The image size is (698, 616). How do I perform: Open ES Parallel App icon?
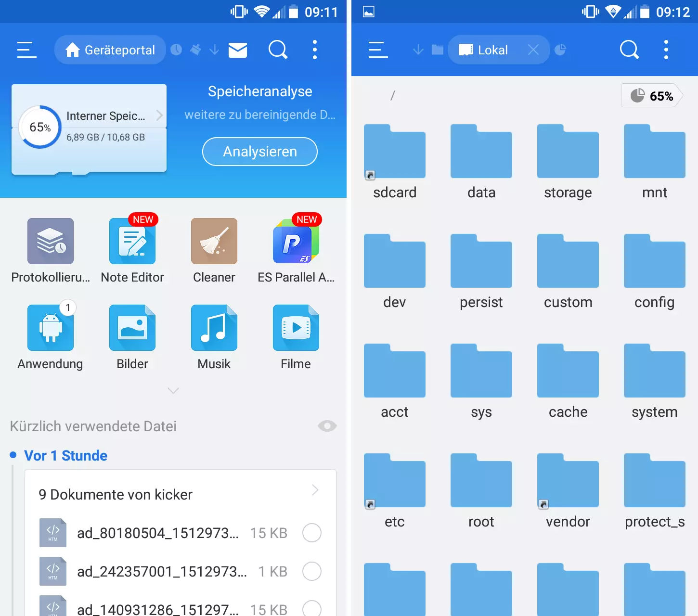tap(296, 241)
